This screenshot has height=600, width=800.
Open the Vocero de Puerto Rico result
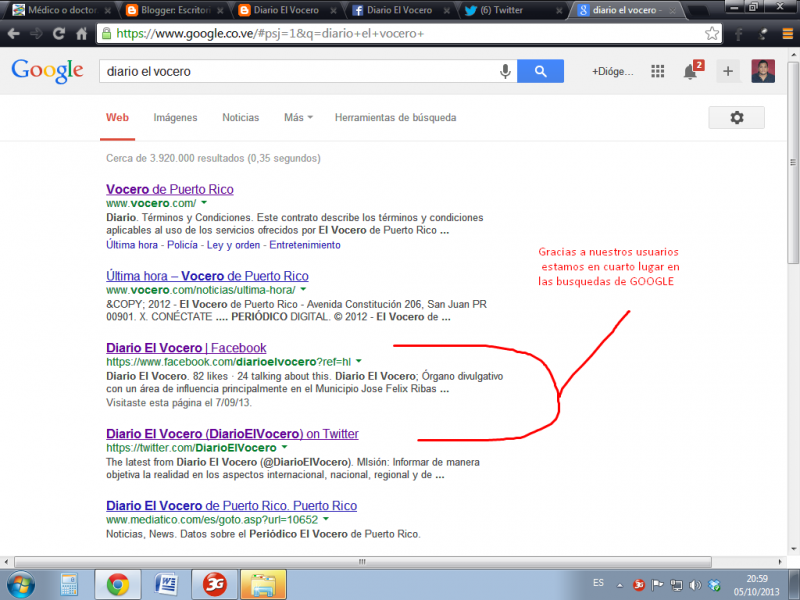(x=170, y=189)
